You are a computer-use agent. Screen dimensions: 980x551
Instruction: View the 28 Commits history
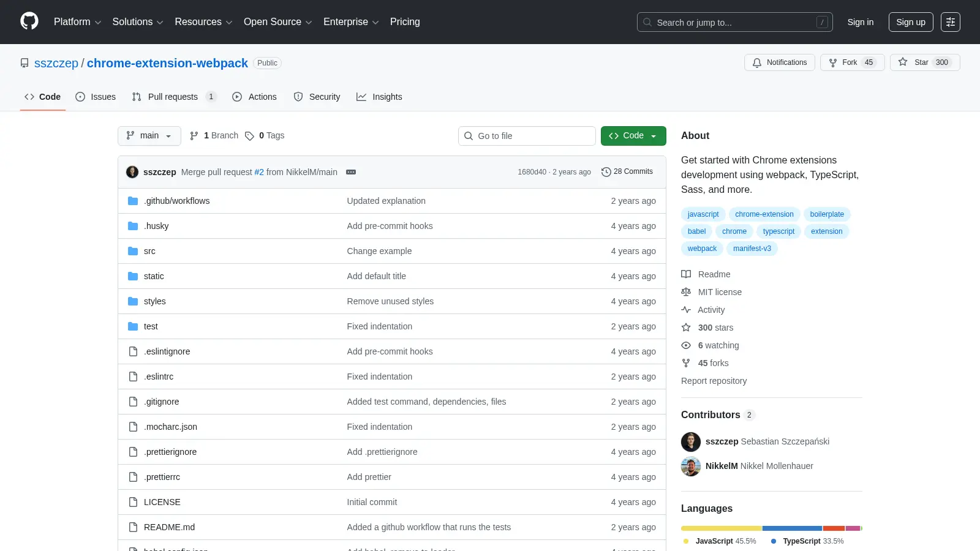coord(627,171)
